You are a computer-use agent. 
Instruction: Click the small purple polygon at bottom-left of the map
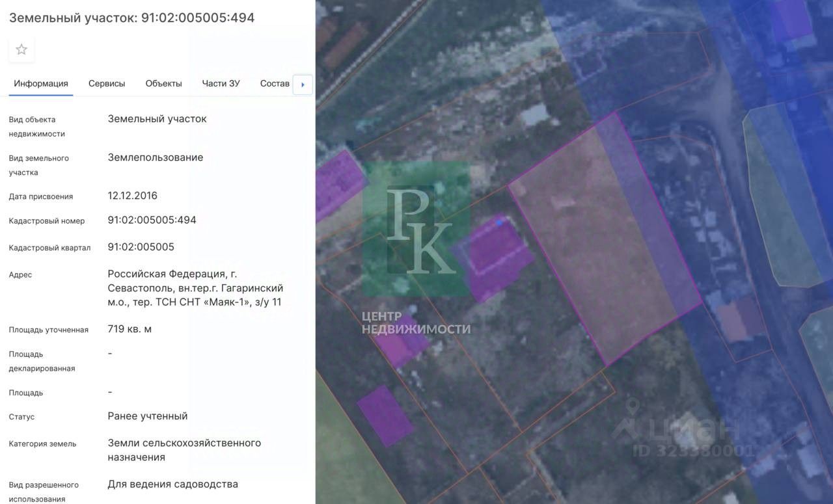tap(385, 416)
